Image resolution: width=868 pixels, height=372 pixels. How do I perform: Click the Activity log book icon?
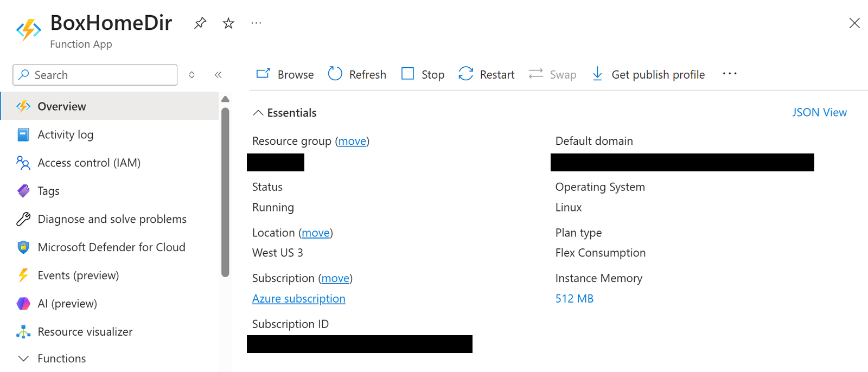pyautogui.click(x=23, y=134)
